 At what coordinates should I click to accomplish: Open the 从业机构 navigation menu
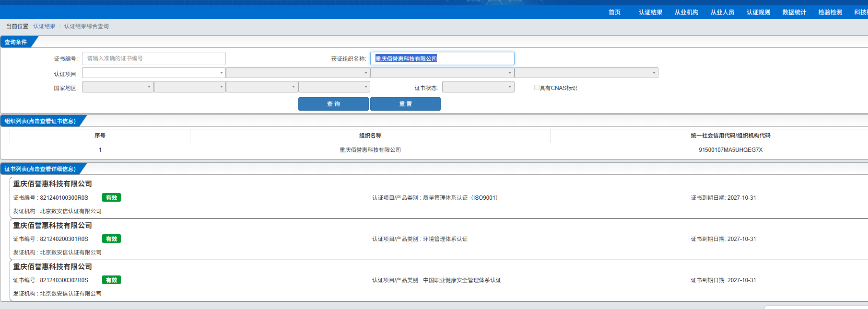pyautogui.click(x=686, y=12)
